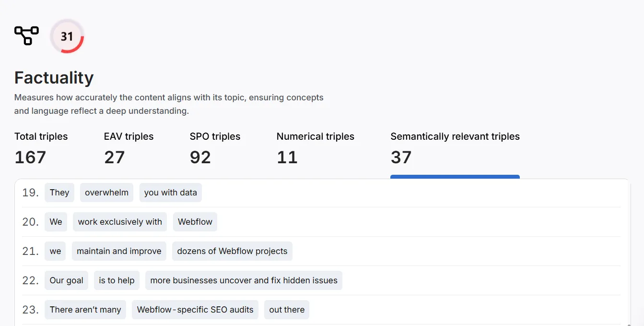Click the 'dozens of Webflow projects' chip
This screenshot has height=326, width=644.
(232, 251)
